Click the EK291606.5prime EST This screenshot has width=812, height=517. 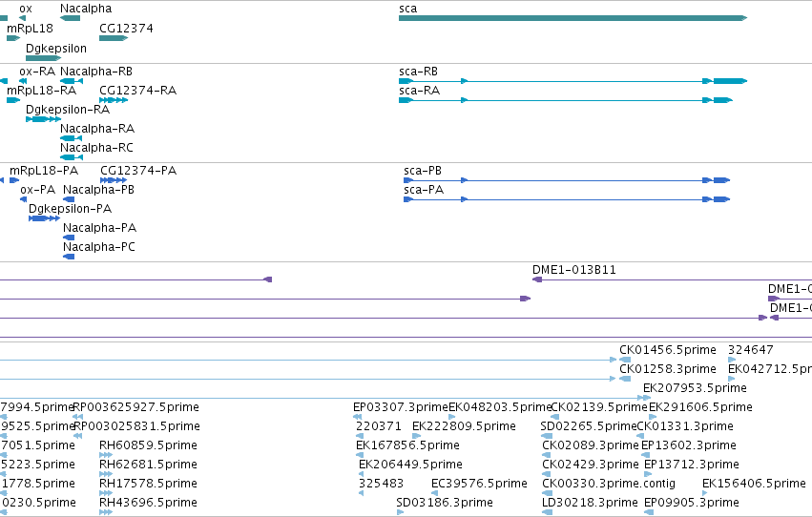[x=653, y=417]
